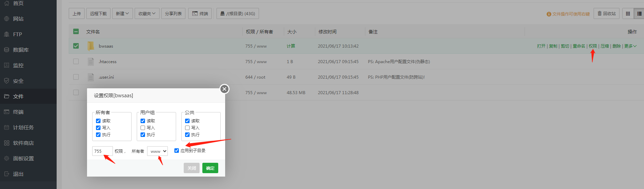Expand the 新建 dropdown

click(122, 13)
